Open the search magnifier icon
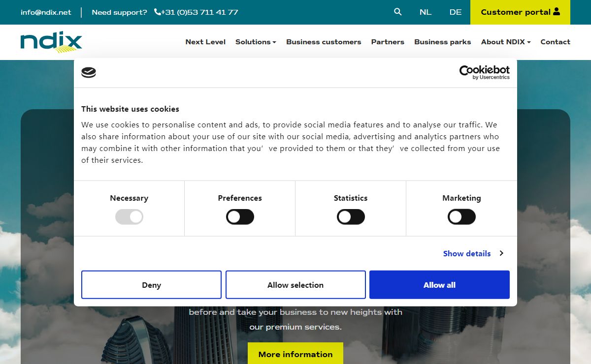 coord(398,12)
